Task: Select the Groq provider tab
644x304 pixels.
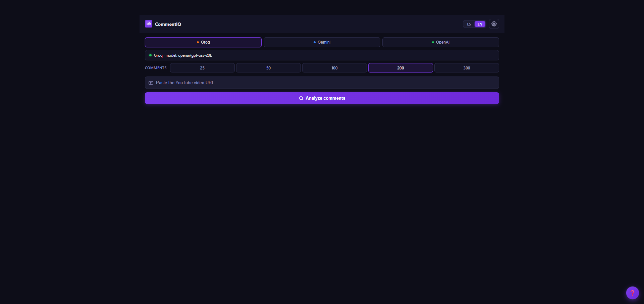Action: click(x=203, y=42)
